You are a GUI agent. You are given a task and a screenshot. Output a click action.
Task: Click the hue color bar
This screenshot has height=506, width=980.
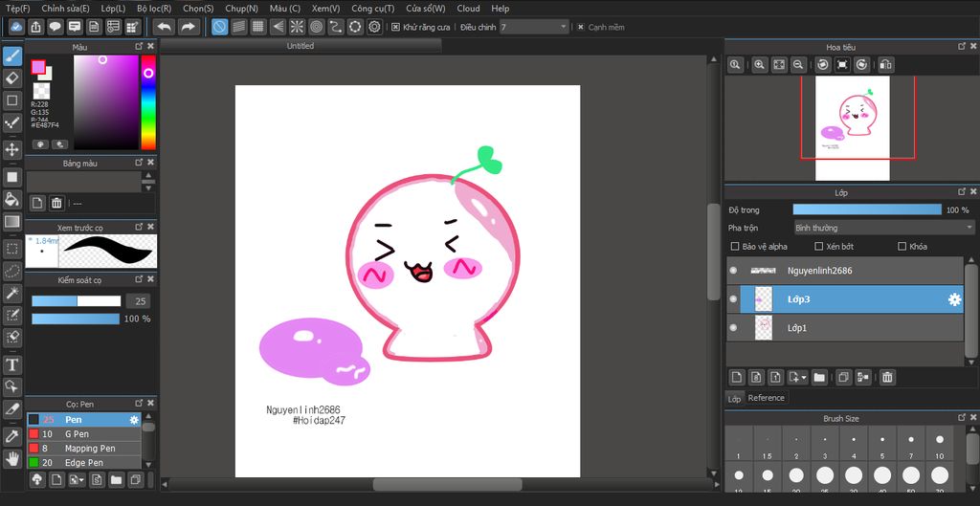coord(148,102)
